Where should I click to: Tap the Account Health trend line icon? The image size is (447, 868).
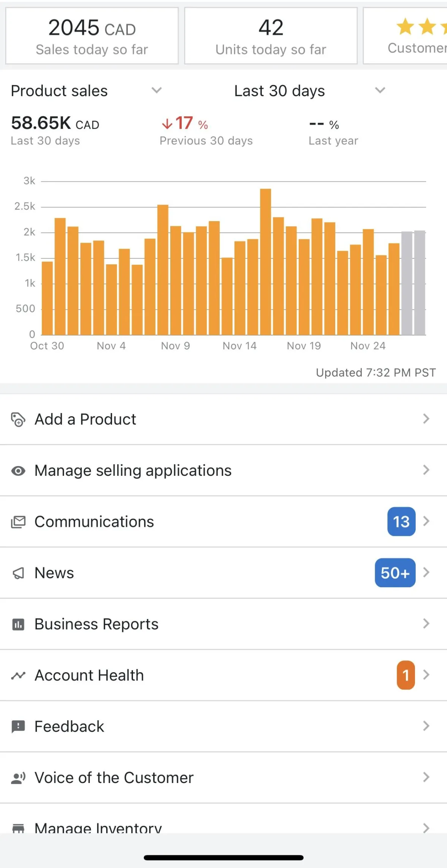(x=18, y=675)
